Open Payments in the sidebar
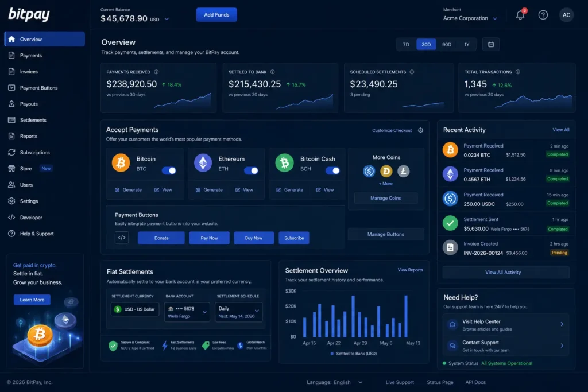The height and width of the screenshot is (392, 588). click(x=44, y=56)
